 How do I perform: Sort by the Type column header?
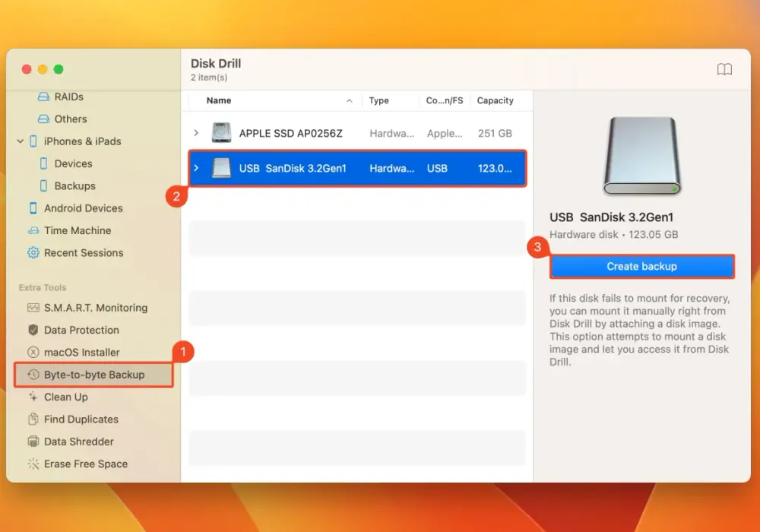378,100
